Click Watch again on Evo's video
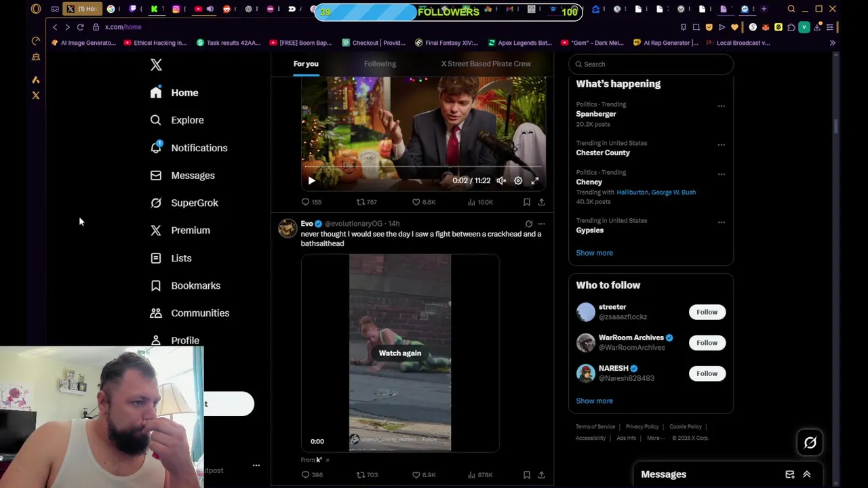 tap(400, 353)
